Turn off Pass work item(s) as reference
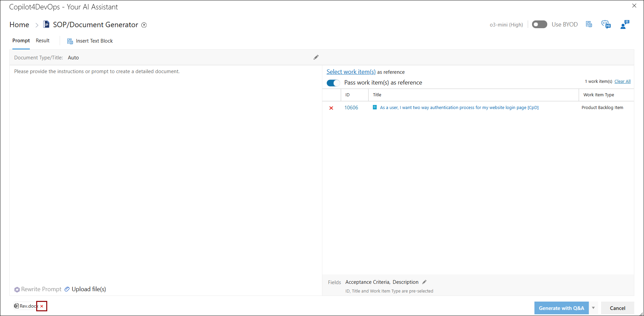The width and height of the screenshot is (644, 316). 333,83
